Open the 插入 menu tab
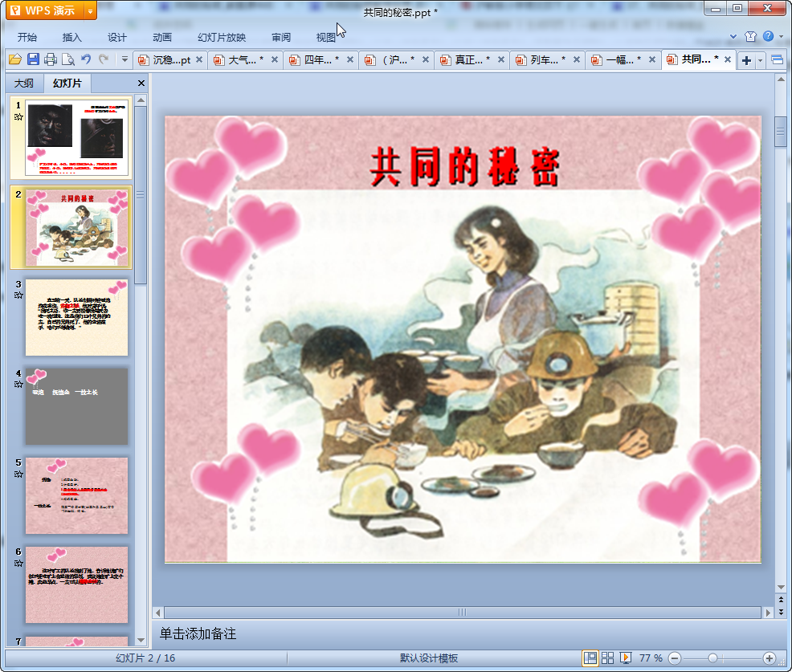 71,38
